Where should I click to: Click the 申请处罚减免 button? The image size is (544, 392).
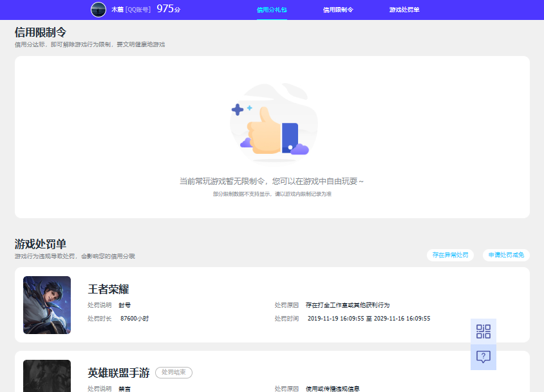pos(506,255)
